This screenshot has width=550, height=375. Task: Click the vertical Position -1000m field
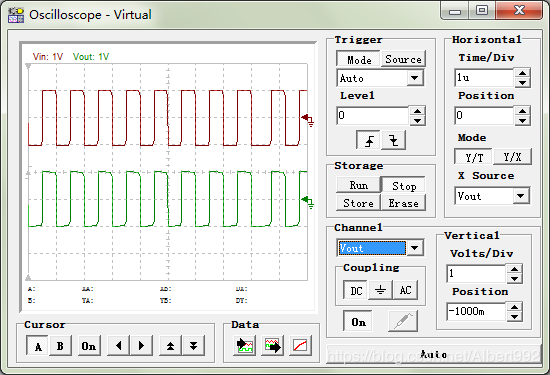(476, 312)
